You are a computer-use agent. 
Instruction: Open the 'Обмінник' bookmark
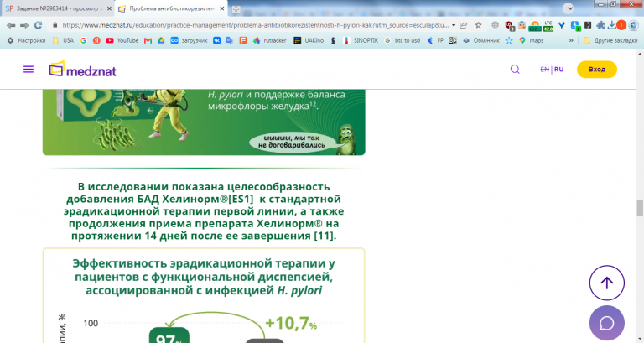481,40
